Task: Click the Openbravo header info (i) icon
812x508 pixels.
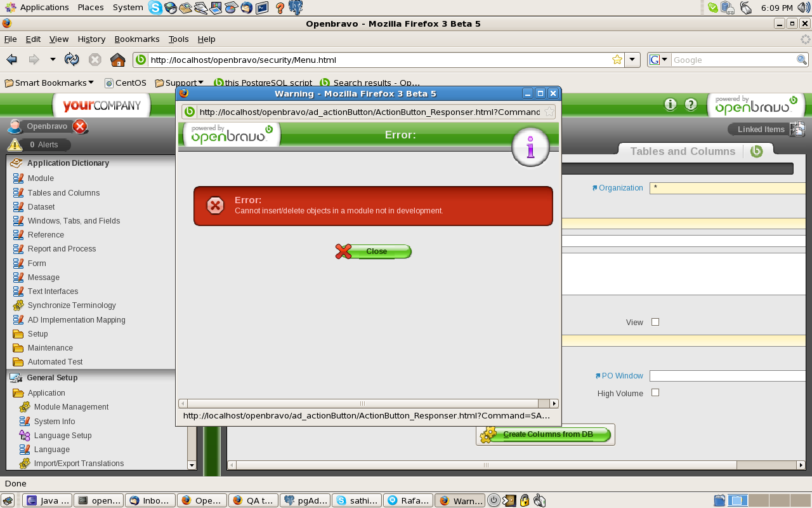Action: [x=670, y=105]
